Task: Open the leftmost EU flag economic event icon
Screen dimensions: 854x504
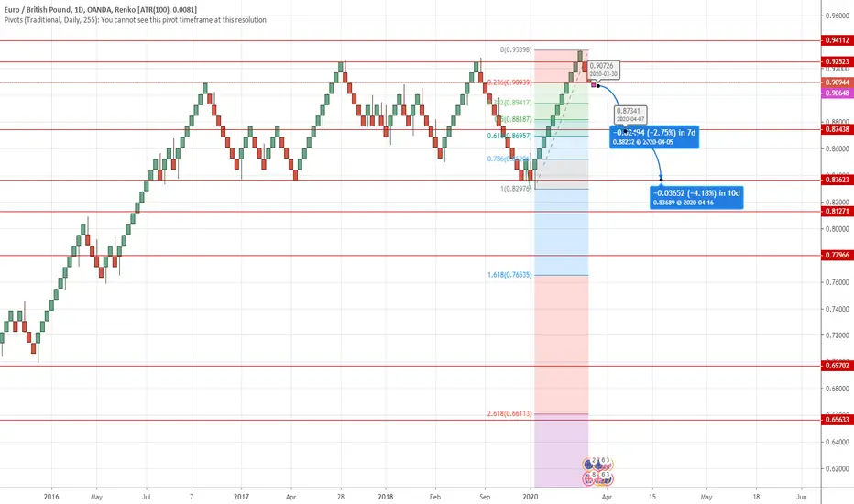Action: (588, 465)
